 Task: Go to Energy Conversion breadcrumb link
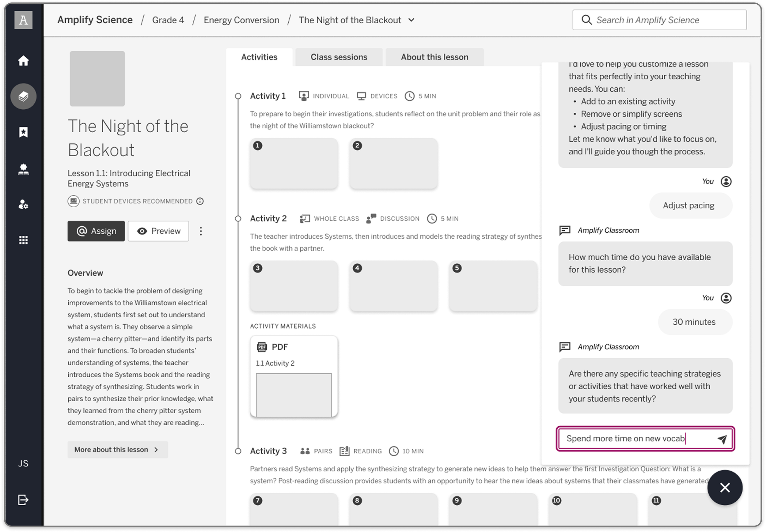pyautogui.click(x=241, y=20)
